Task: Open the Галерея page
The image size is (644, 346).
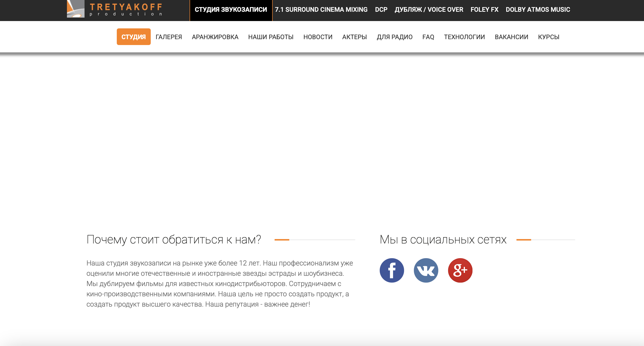Action: pos(169,37)
